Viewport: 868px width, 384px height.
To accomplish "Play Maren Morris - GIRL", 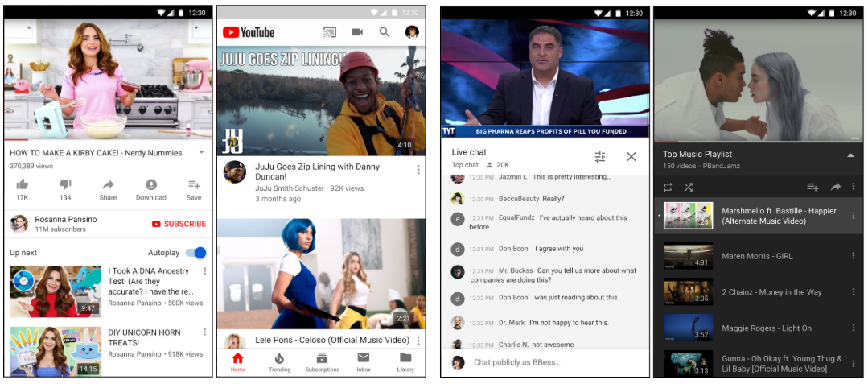I will pos(759,256).
